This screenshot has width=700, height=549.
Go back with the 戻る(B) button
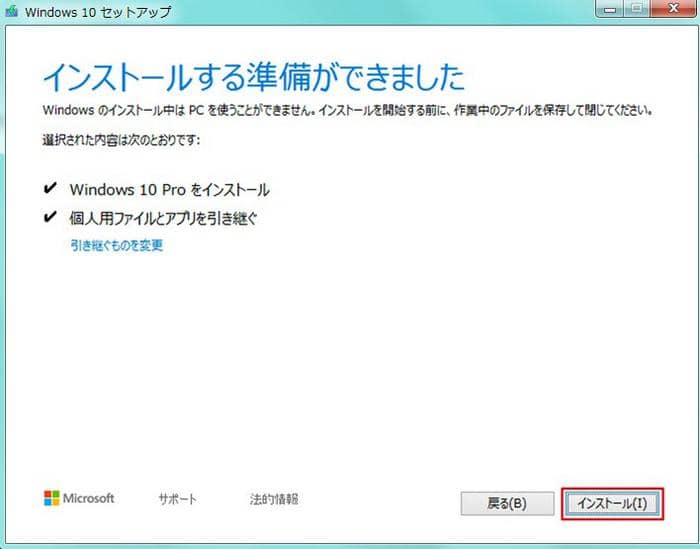point(507,503)
